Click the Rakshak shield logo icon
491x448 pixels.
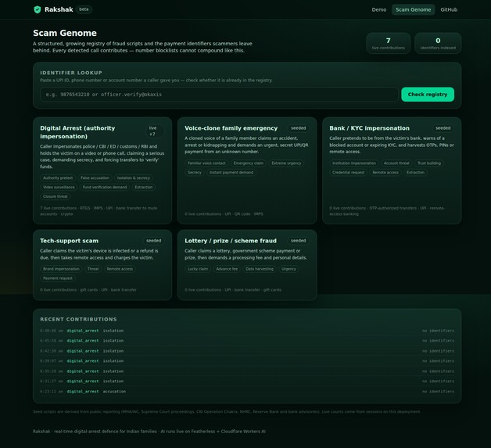pyautogui.click(x=38, y=9)
